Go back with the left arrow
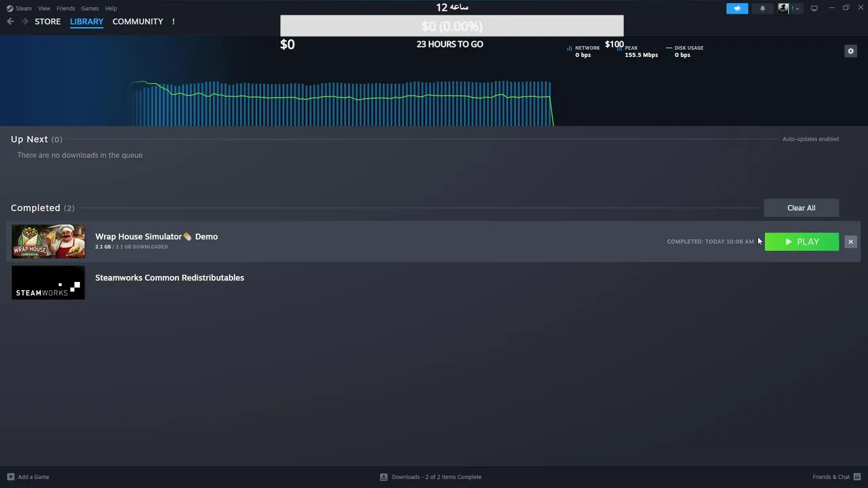868x488 pixels. pyautogui.click(x=10, y=22)
